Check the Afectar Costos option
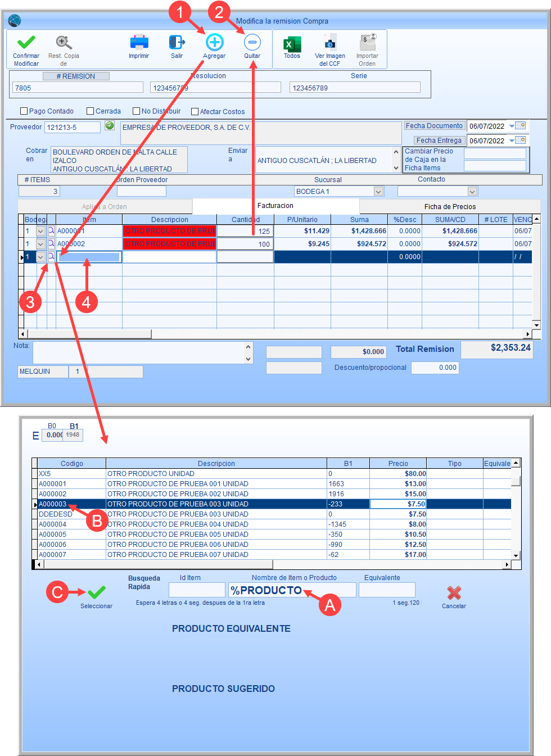551x756 pixels. pos(195,112)
